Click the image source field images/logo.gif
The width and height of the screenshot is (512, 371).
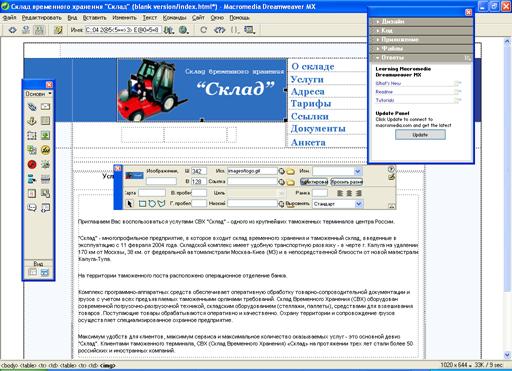tap(252, 171)
